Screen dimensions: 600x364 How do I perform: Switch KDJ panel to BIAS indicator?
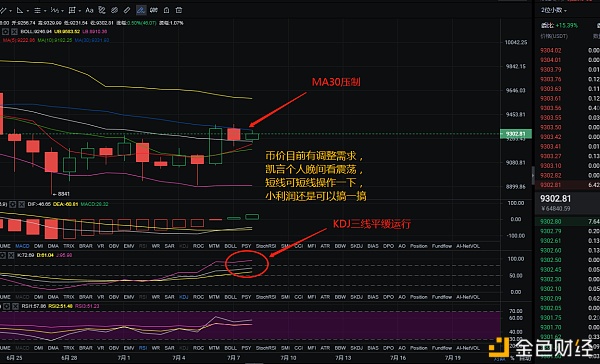tap(373, 297)
